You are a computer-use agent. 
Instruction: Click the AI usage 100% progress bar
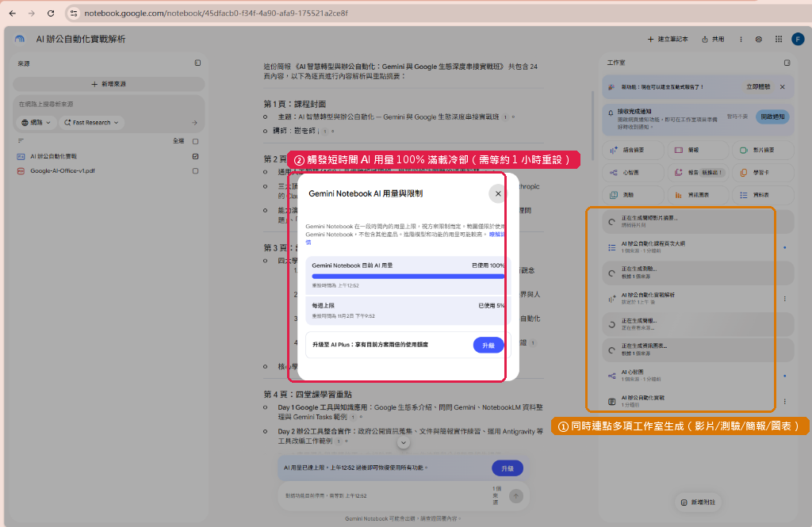point(408,277)
